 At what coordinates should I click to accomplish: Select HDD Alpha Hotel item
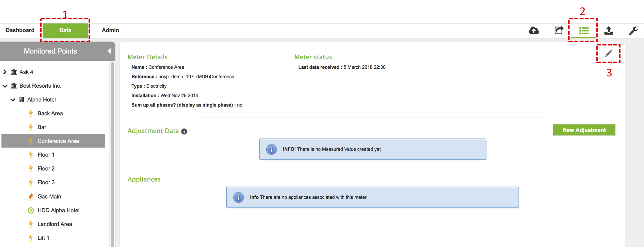[58, 210]
